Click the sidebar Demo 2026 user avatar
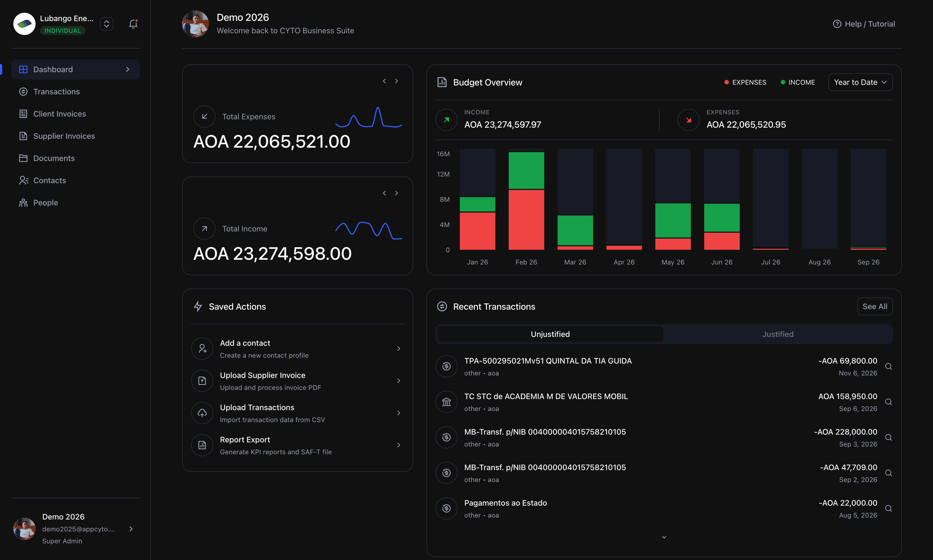This screenshot has height=560, width=933. [24, 529]
